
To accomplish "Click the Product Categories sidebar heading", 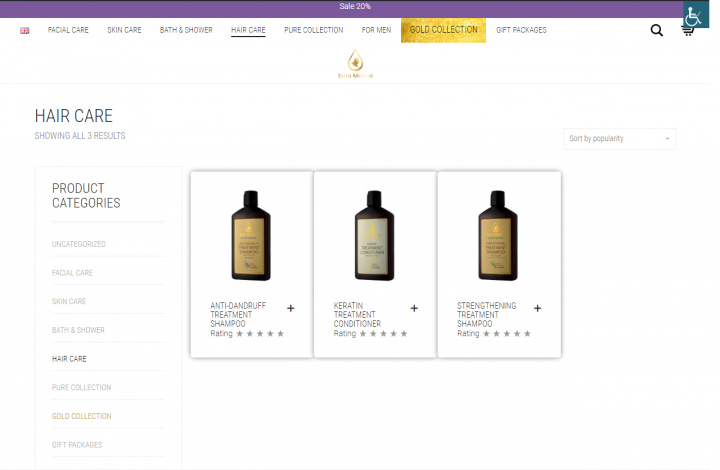I will 86,196.
